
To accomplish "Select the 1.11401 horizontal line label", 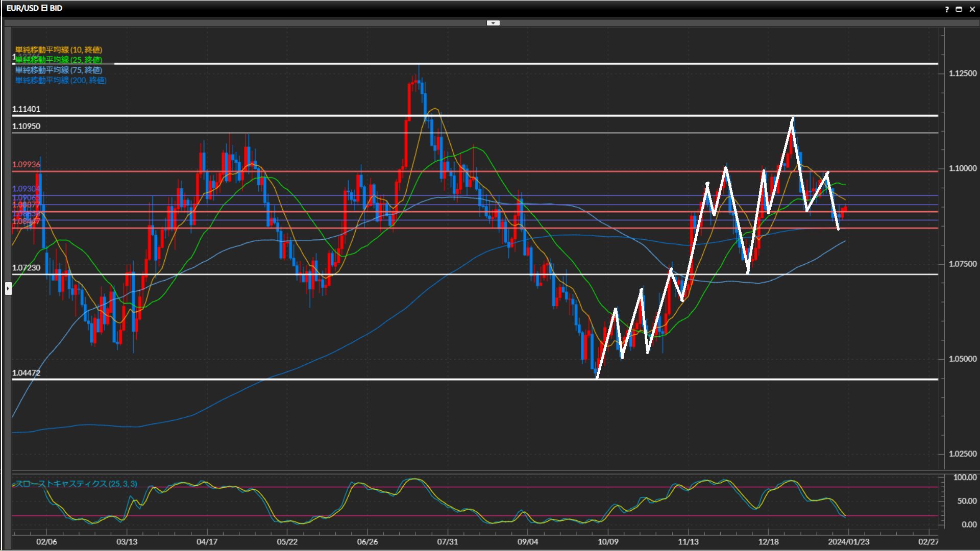I will coord(26,109).
